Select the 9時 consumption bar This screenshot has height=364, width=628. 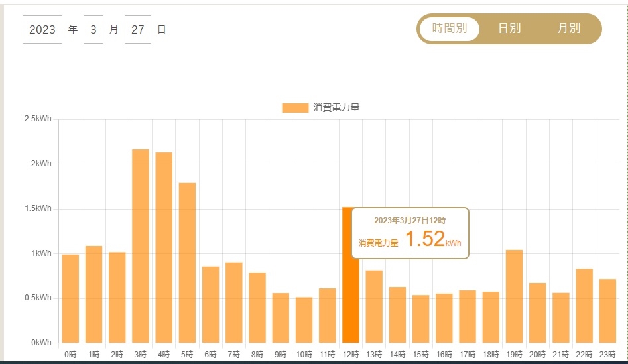pos(281,318)
